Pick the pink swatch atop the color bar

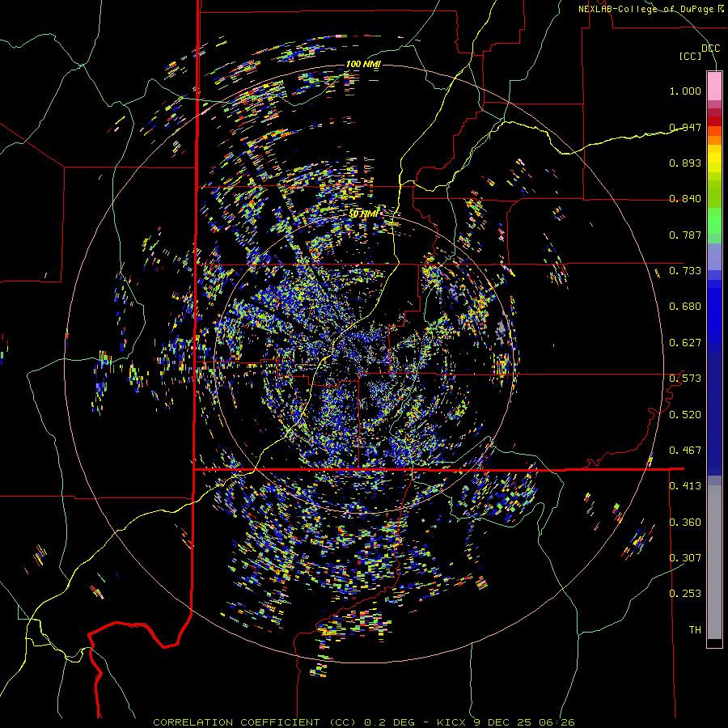[714, 86]
